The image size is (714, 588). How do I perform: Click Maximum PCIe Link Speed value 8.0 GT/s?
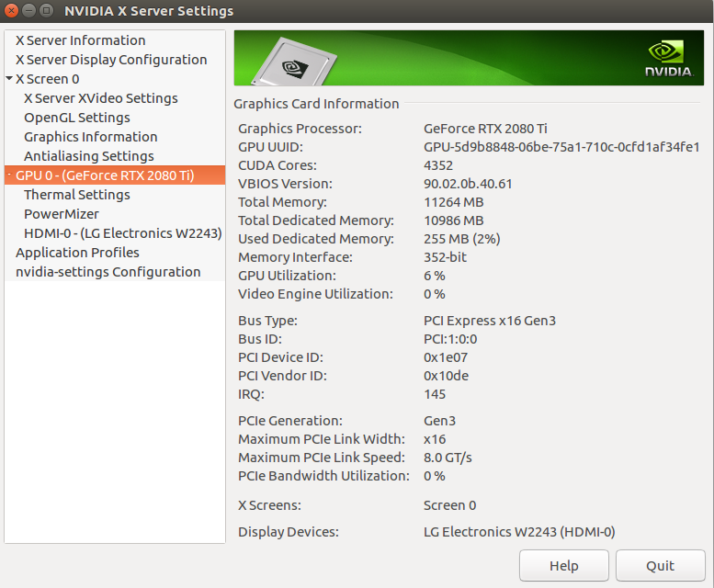pyautogui.click(x=448, y=458)
